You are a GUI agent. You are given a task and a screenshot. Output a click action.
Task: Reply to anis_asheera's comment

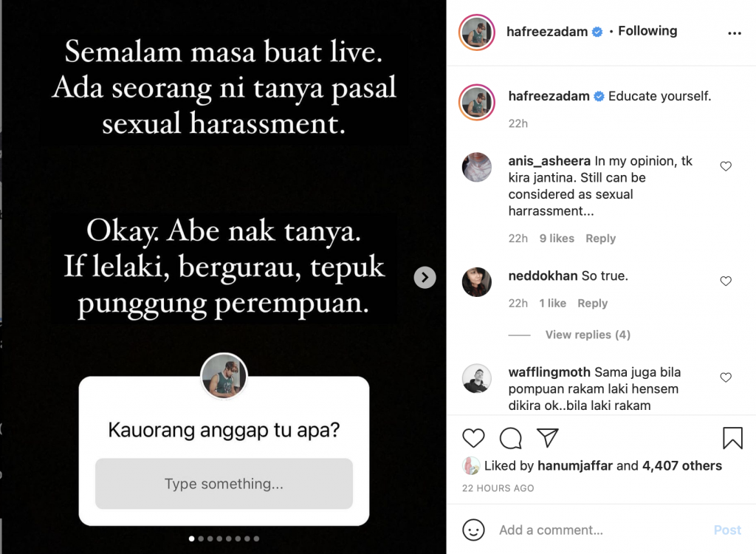[600, 239]
